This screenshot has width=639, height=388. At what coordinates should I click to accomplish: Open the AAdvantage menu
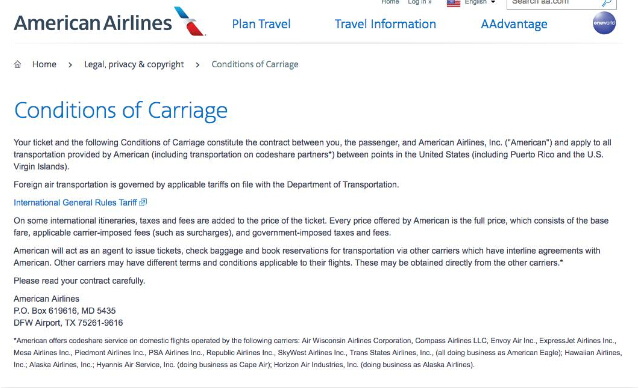tap(514, 24)
